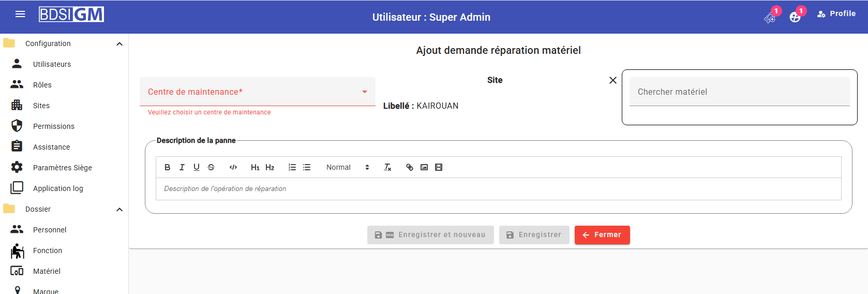Insert a hyperlink in editor
The image size is (868, 294).
point(410,167)
